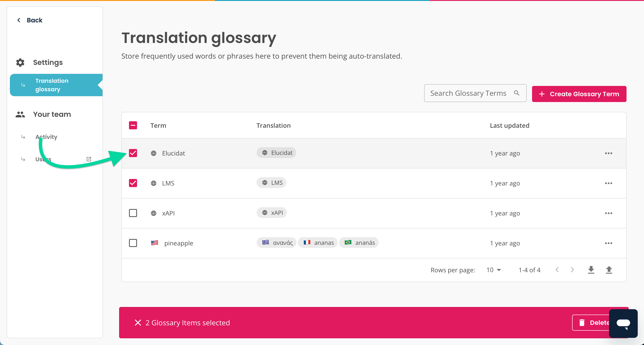644x345 pixels.
Task: Toggle the select-all header checkbox
Action: point(133,126)
